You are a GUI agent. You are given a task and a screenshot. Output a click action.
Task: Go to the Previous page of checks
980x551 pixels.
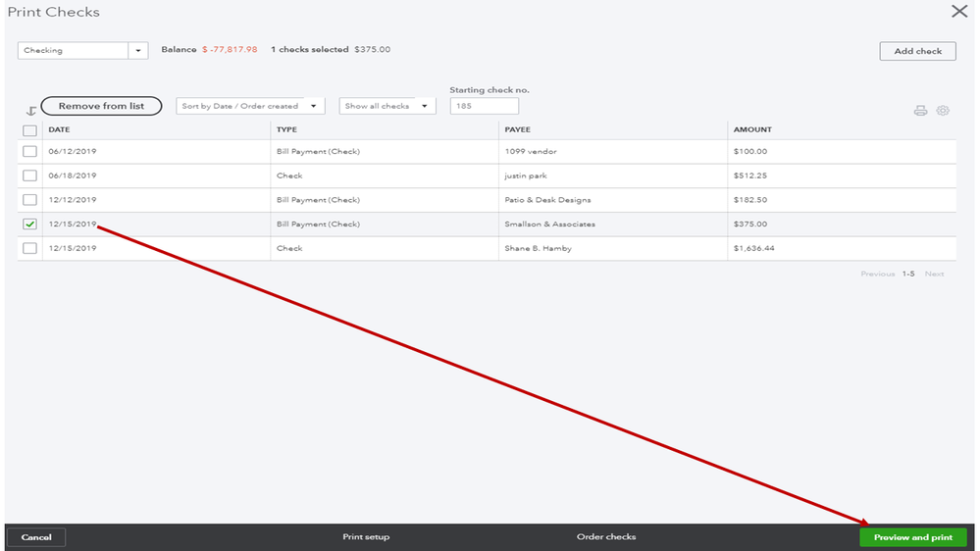click(x=878, y=274)
